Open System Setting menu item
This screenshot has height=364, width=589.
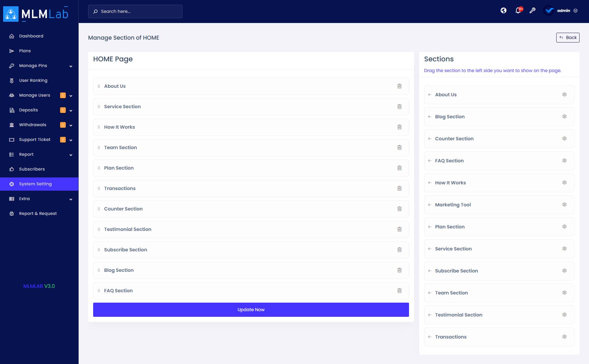(x=39, y=184)
